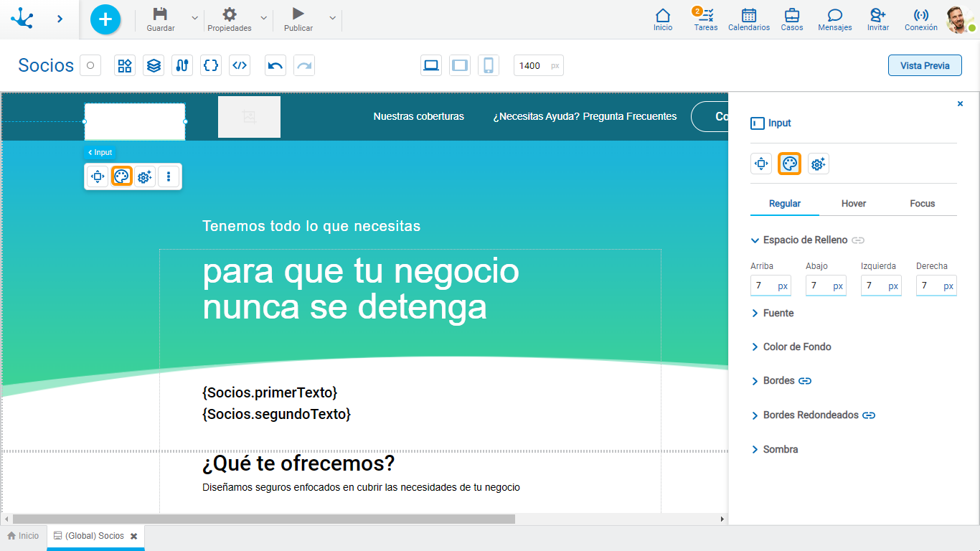The image size is (980, 551).
Task: Select the Focus state tab
Action: coord(923,203)
